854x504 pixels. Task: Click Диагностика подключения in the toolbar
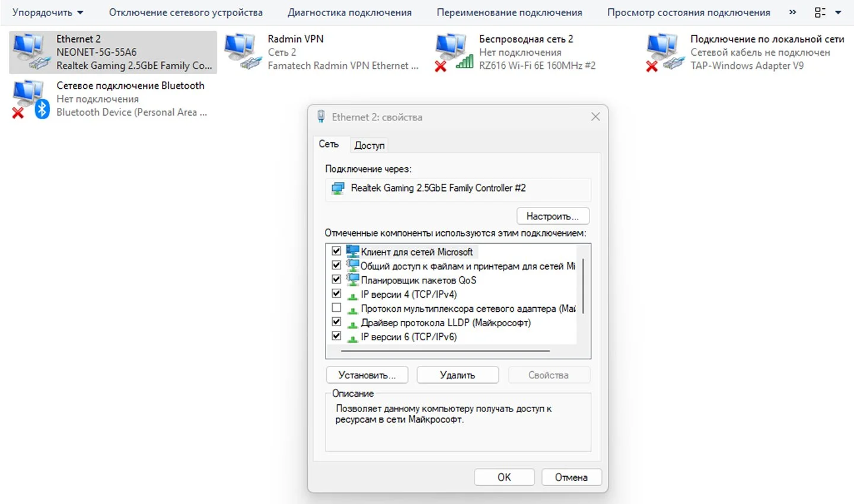click(x=349, y=12)
